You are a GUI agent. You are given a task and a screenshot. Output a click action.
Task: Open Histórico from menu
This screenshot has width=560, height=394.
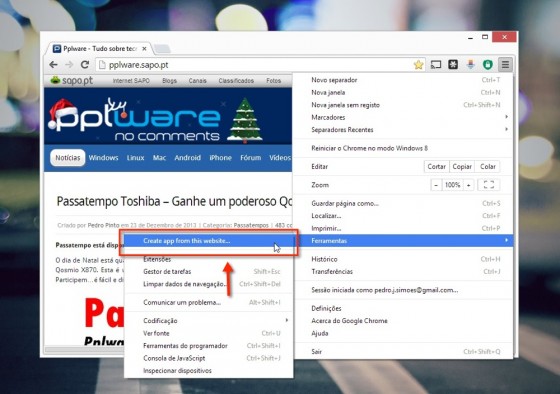[x=403, y=259]
